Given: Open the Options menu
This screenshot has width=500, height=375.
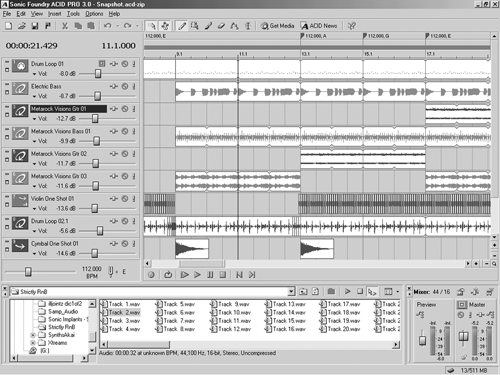Looking at the screenshot, I should (94, 14).
